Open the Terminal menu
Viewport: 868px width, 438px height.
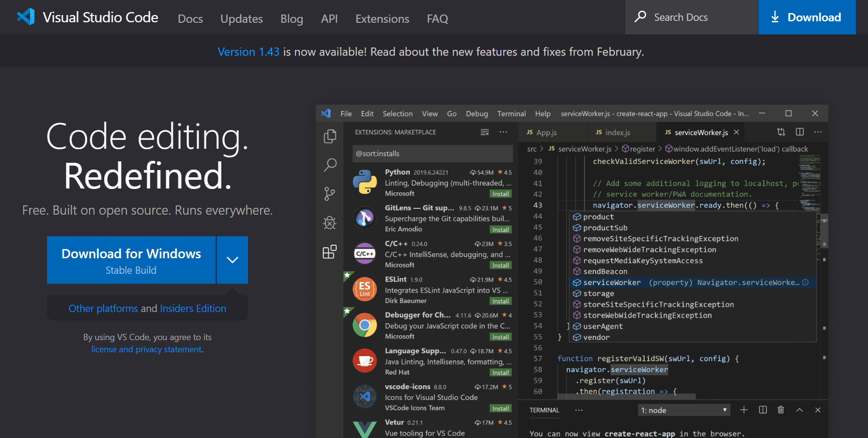(x=511, y=113)
